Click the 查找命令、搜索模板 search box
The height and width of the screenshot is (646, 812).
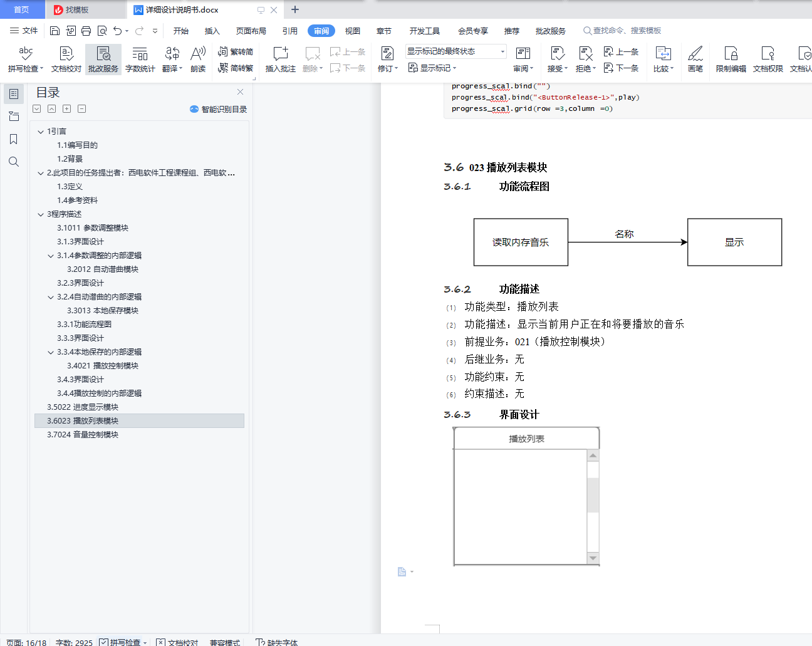[622, 31]
